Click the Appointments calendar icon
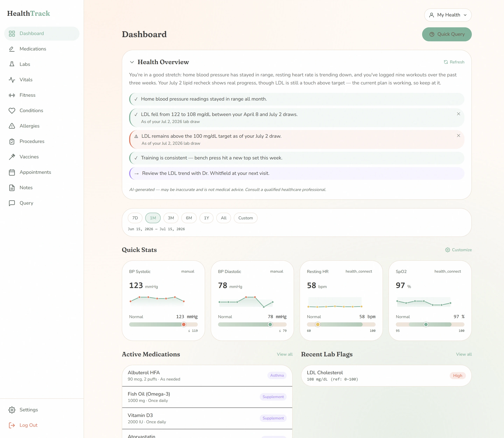 (x=12, y=172)
